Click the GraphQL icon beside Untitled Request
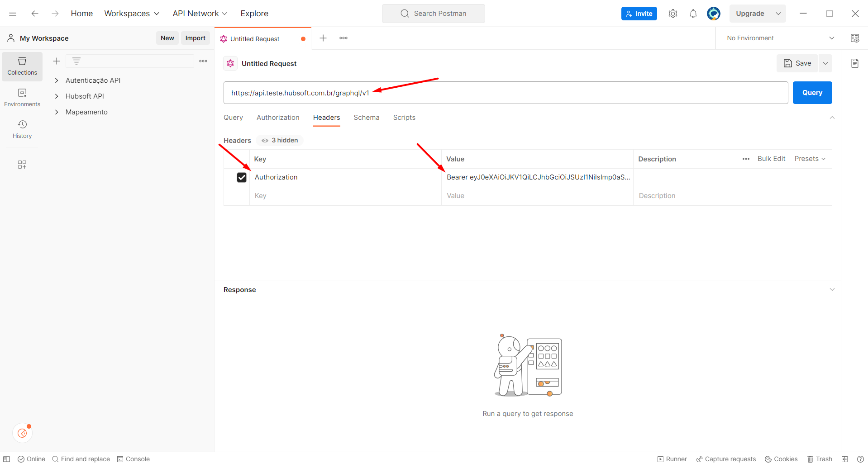868x463 pixels. [x=230, y=63]
